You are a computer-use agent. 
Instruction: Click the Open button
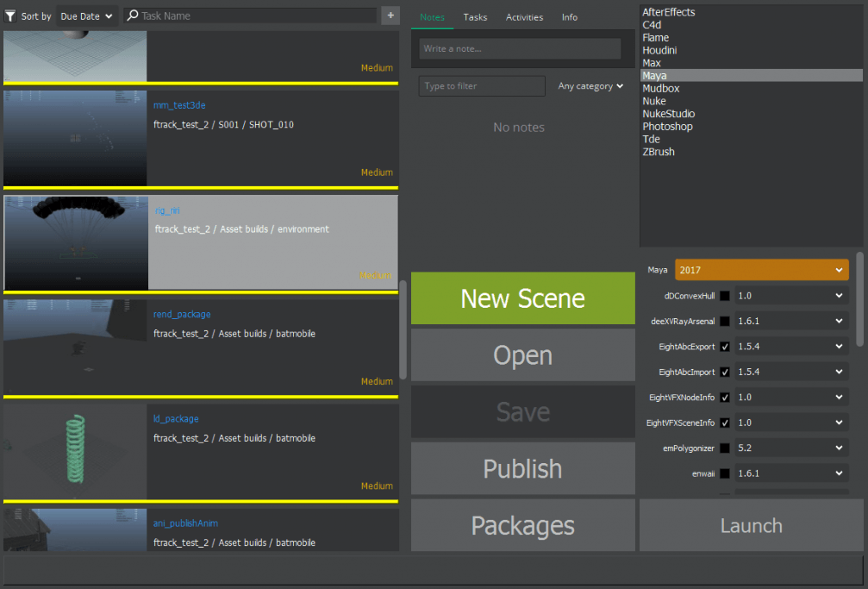(x=523, y=355)
